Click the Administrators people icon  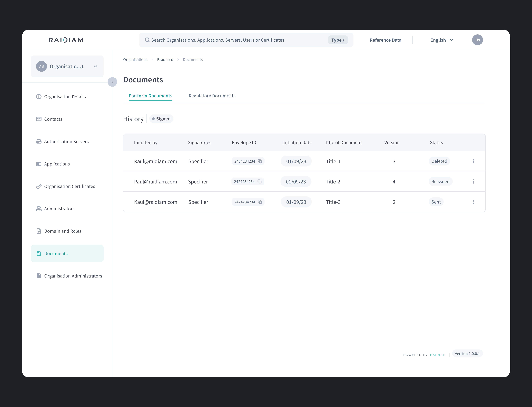pyautogui.click(x=39, y=209)
